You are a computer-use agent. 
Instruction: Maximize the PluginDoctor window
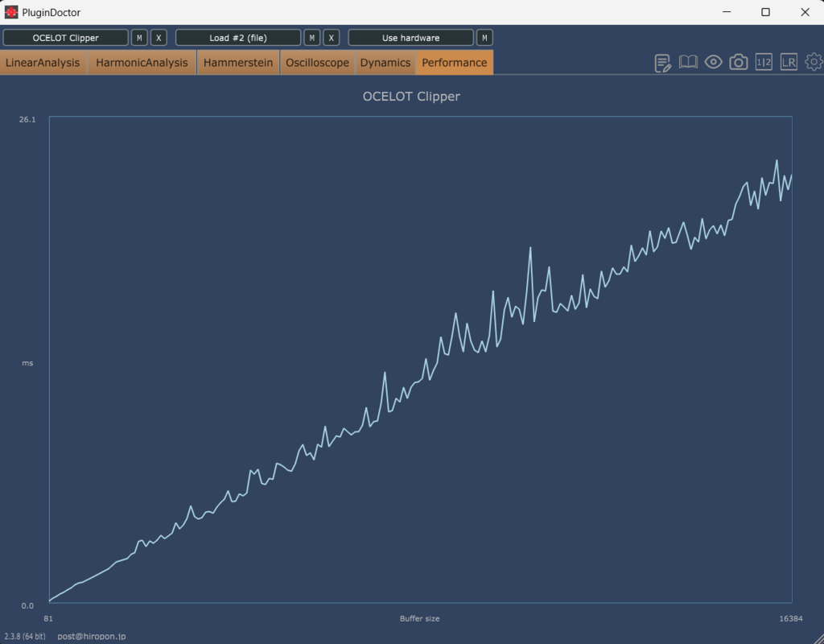[x=766, y=12]
